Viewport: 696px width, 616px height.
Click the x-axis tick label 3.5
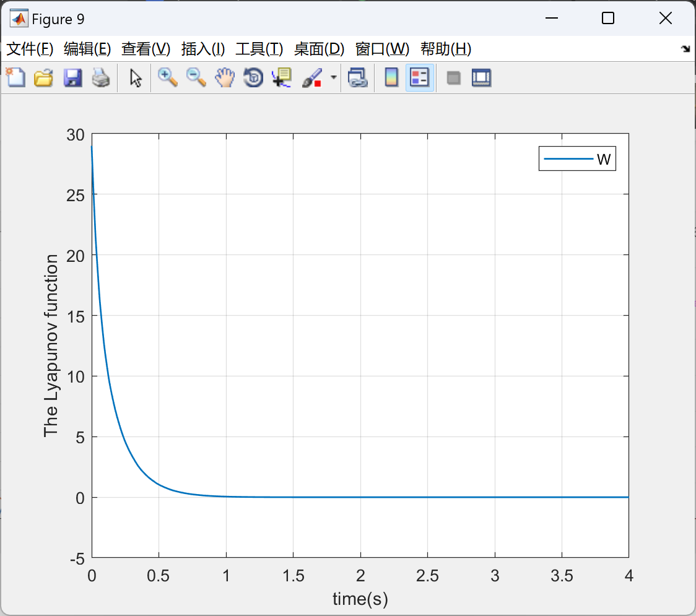click(562, 576)
